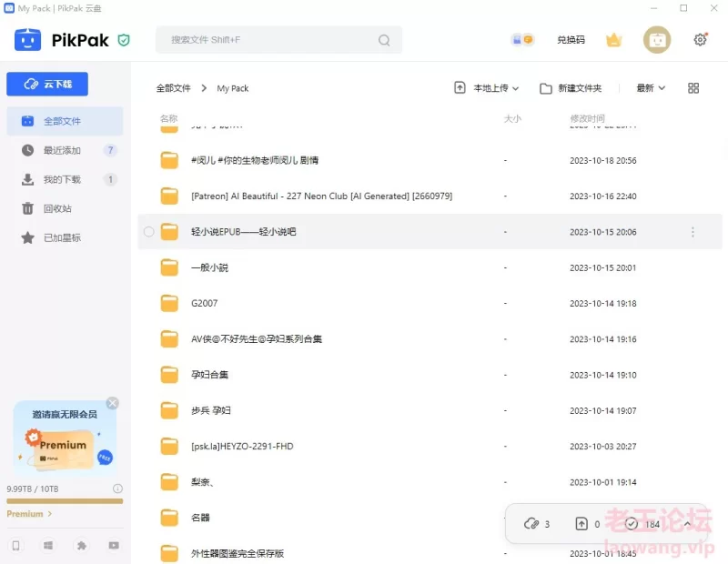Image resolution: width=728 pixels, height=564 pixels.
Task: Click the video player icon in sidebar footer
Action: 114,546
